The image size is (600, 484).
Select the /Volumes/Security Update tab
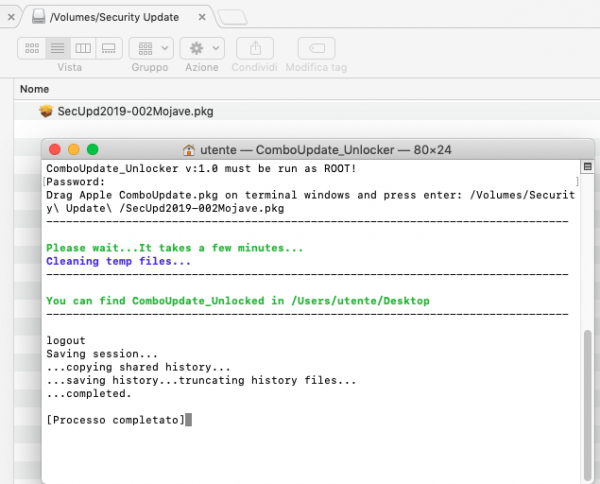click(x=114, y=17)
